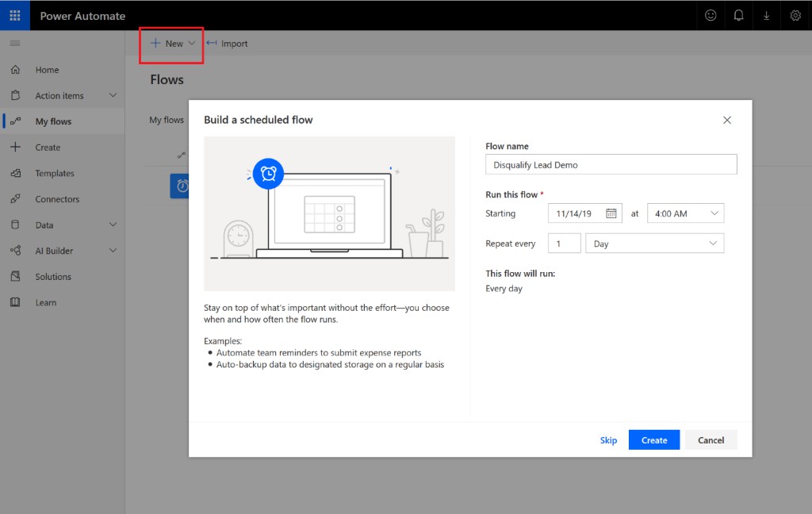
Task: Open the 4:00 AM start time dropdown
Action: point(685,213)
